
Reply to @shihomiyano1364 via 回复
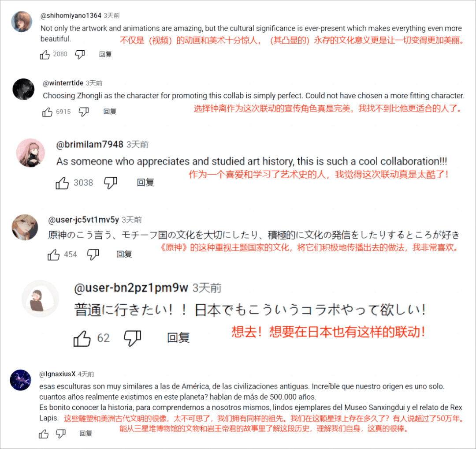[105, 54]
